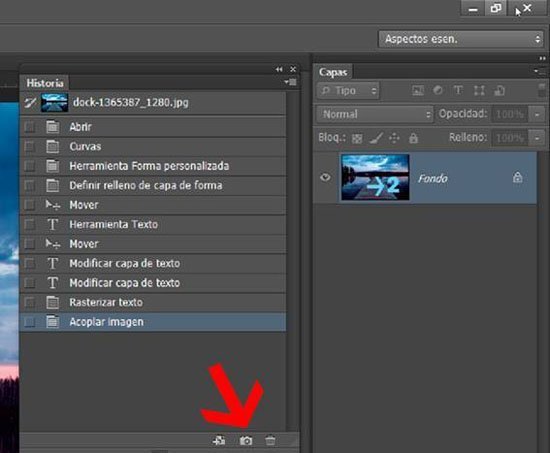Set history brush source for Definir relleno de capa de forma
Screen dimensions: 550x453
click(30, 185)
